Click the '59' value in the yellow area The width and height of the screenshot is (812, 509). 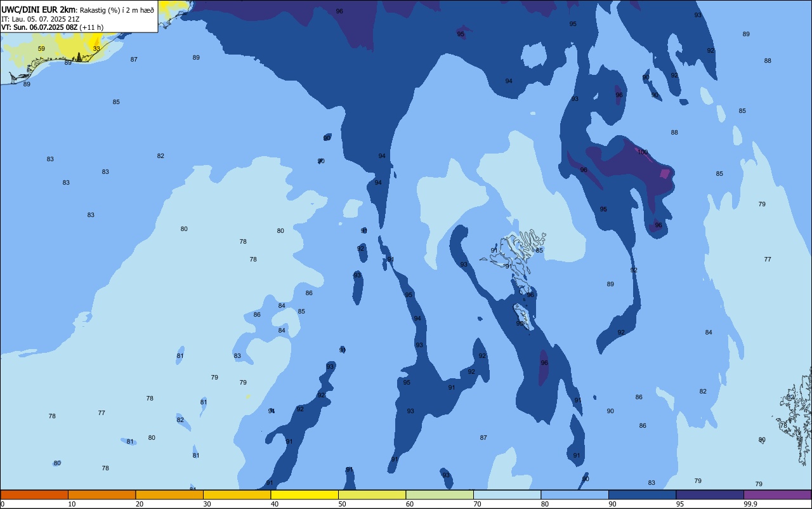click(x=41, y=49)
